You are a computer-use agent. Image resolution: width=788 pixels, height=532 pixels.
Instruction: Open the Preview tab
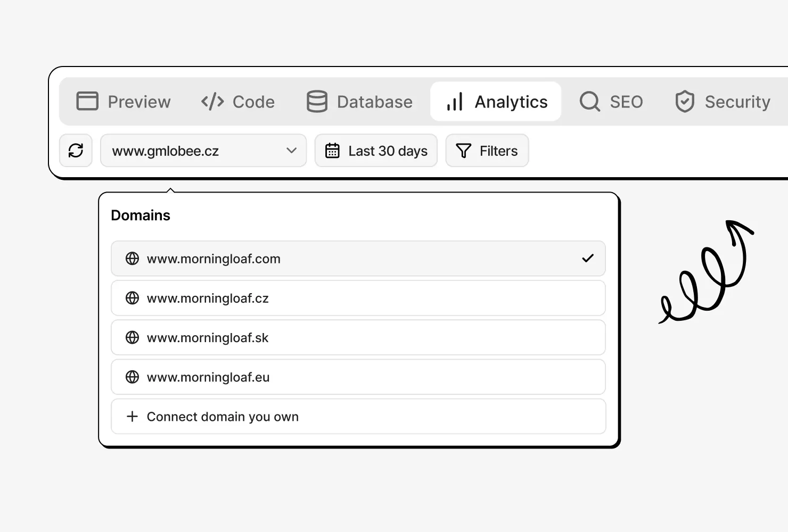[x=124, y=102]
